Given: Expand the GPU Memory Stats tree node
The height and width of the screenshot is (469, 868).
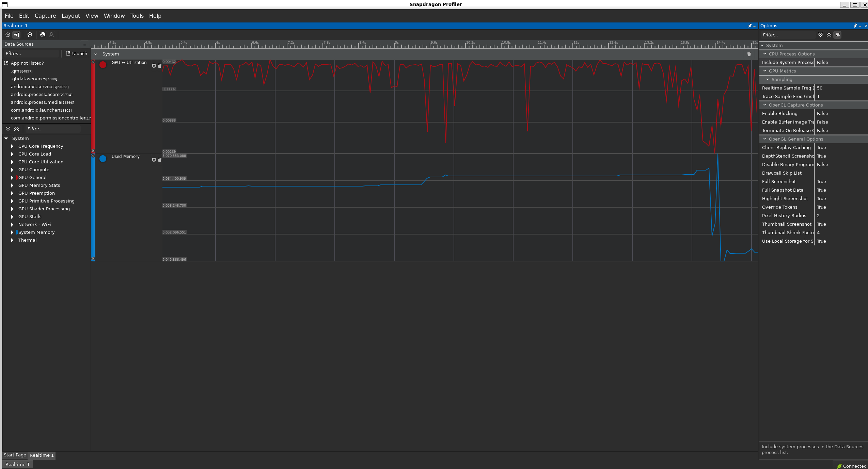Looking at the screenshot, I should tap(12, 185).
